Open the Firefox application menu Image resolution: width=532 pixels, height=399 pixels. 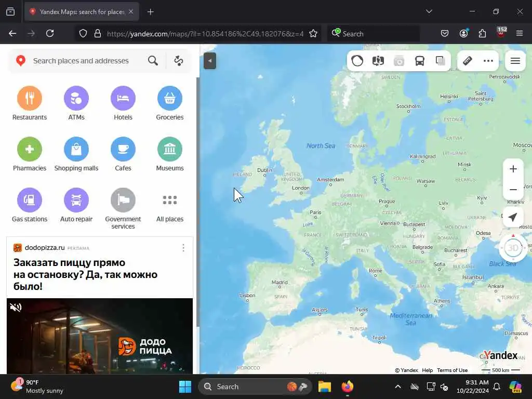click(x=520, y=34)
